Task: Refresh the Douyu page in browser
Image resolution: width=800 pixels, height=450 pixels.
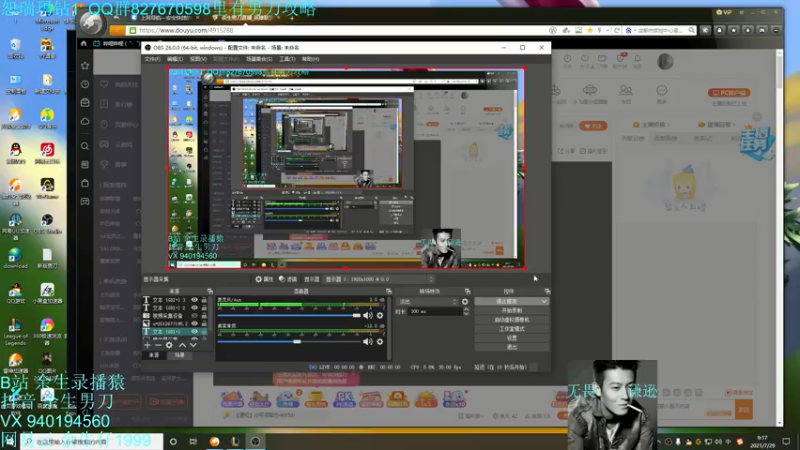Action: [x=617, y=31]
